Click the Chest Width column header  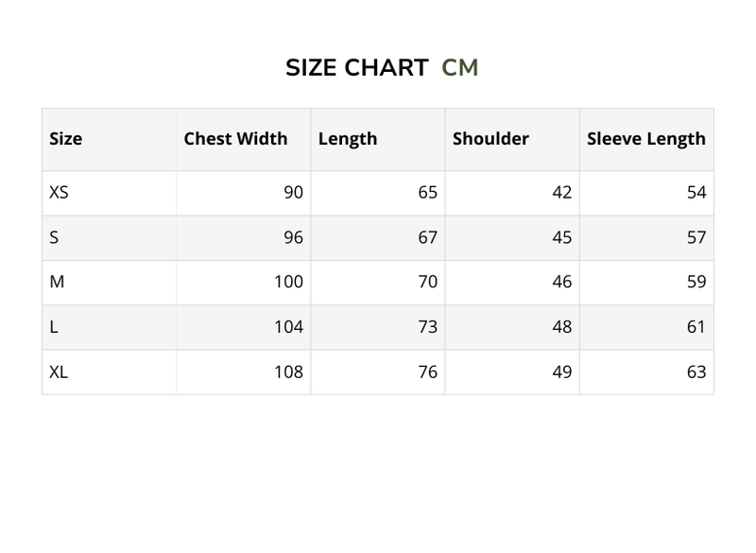[x=235, y=139]
